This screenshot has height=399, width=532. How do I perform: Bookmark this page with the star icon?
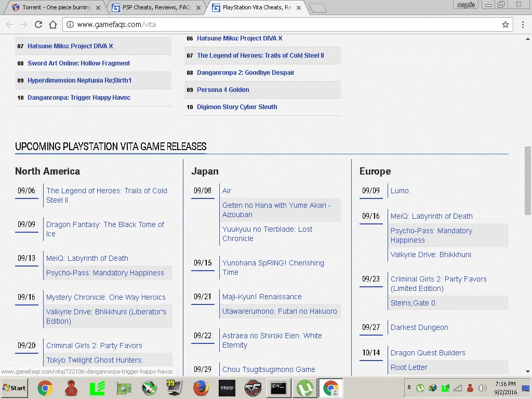(x=506, y=24)
